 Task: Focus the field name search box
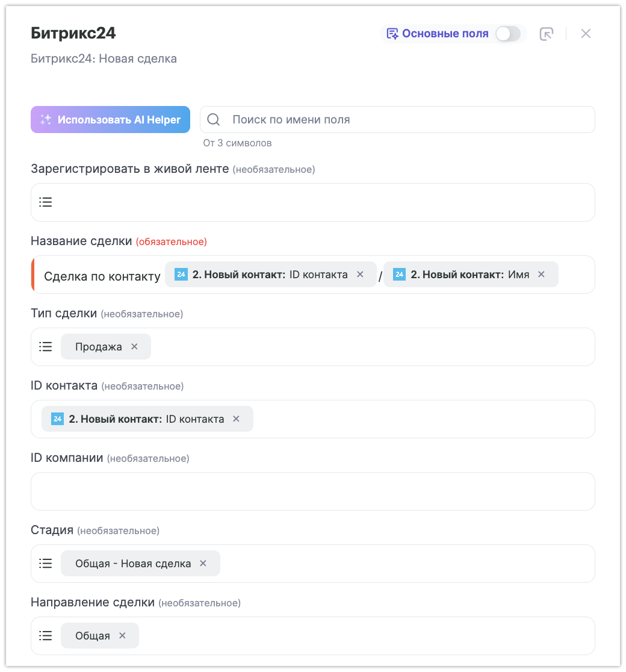coord(409,120)
